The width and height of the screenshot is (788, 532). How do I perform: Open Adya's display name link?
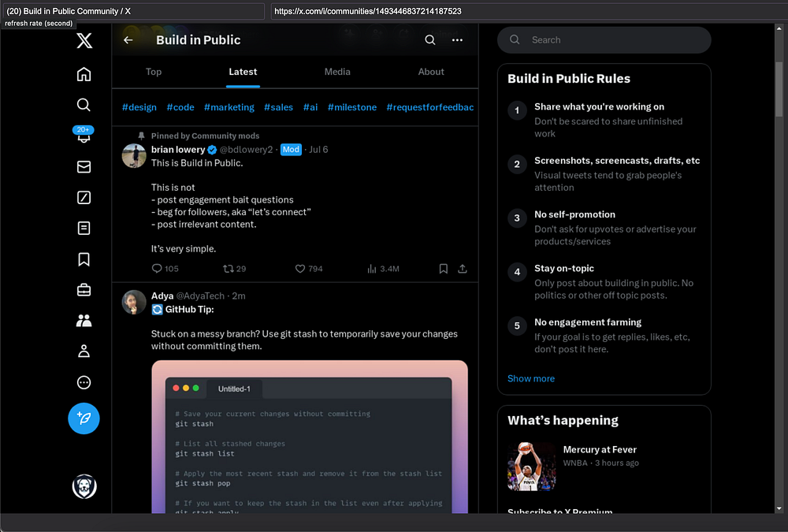(162, 296)
